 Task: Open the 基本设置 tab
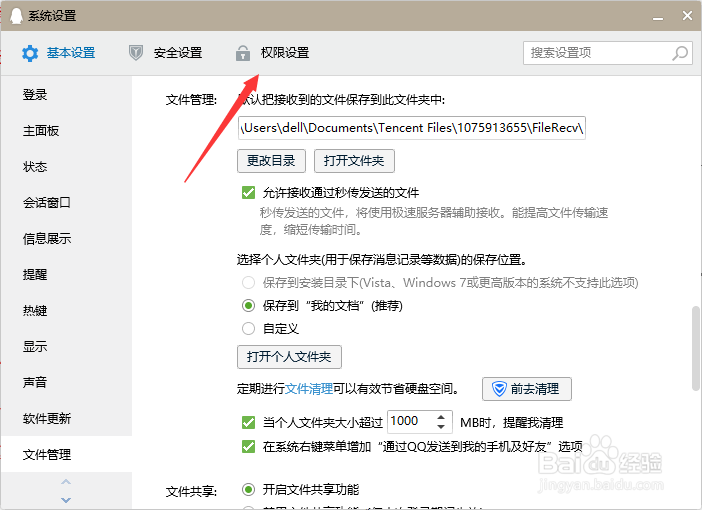tap(59, 53)
